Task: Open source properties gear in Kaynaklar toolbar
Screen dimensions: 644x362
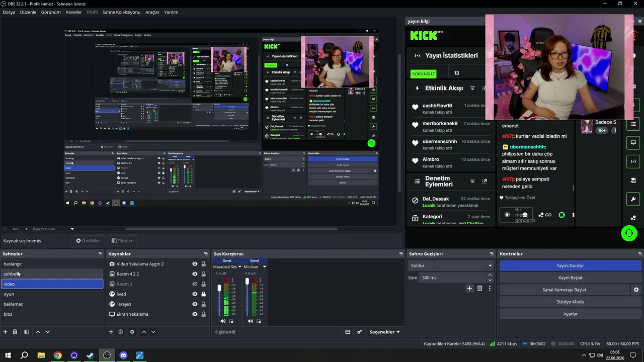Action: tap(132, 332)
